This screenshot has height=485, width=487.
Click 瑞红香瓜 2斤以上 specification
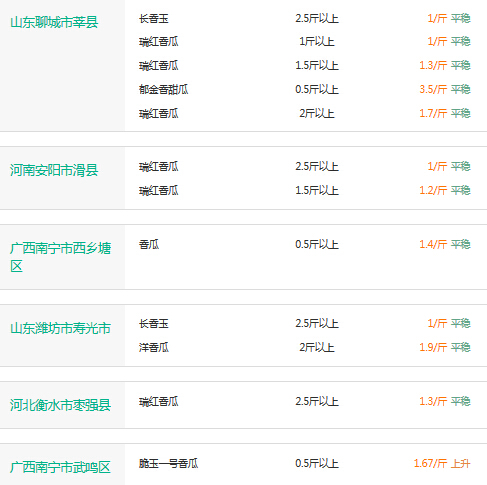317,113
